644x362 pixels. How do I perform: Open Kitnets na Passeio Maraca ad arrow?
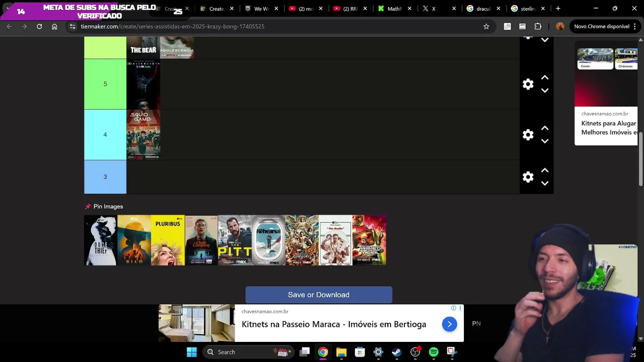click(x=449, y=324)
